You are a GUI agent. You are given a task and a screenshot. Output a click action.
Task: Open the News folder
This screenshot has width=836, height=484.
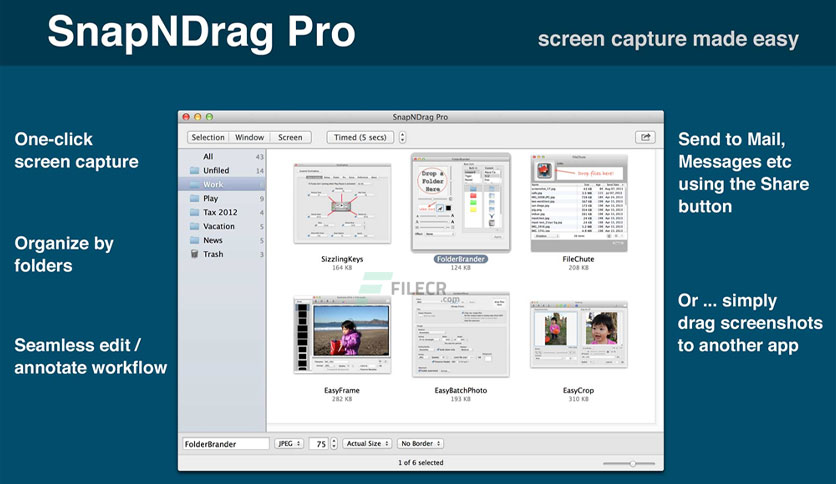[x=223, y=240]
